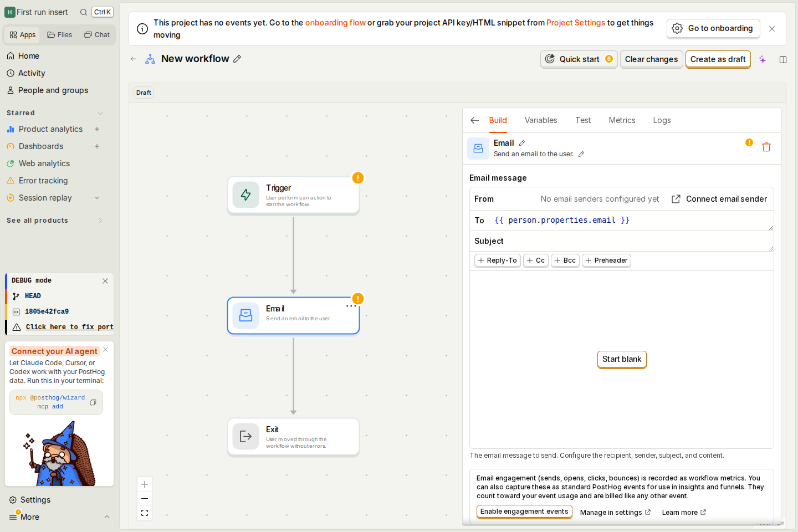
Task: Edit the step description pencil icon
Action: point(581,154)
